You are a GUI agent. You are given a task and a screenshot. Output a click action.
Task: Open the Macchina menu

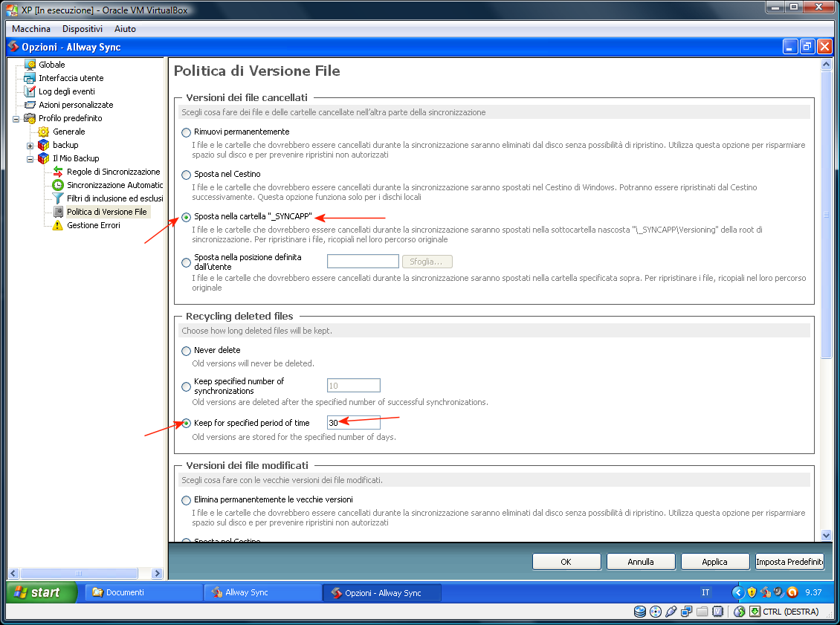(31, 29)
